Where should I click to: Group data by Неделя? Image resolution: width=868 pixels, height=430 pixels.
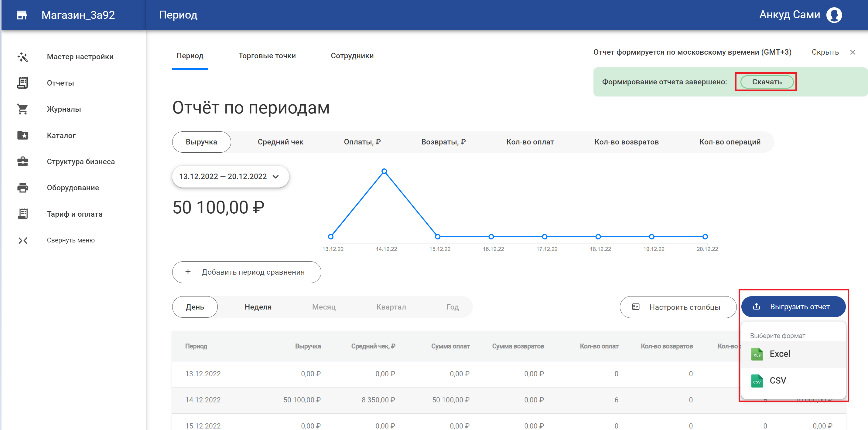coord(258,307)
